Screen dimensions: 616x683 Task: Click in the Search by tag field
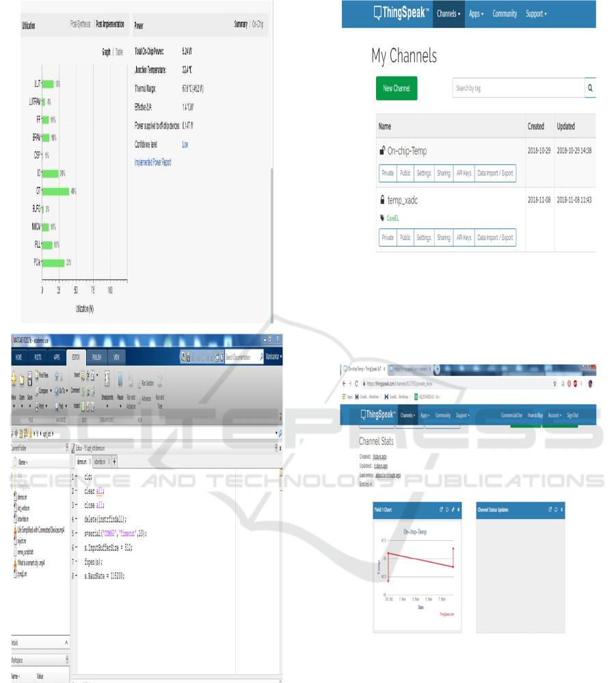[518, 88]
